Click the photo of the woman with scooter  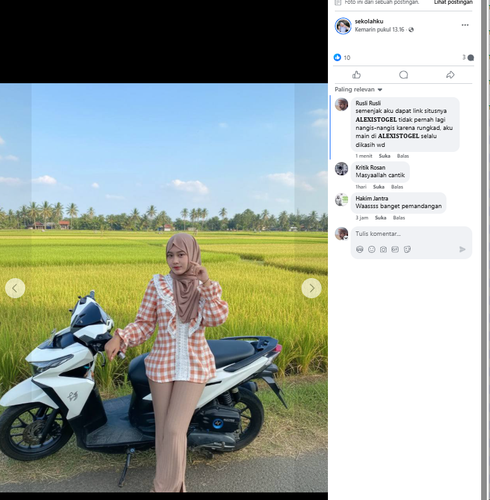164,287
